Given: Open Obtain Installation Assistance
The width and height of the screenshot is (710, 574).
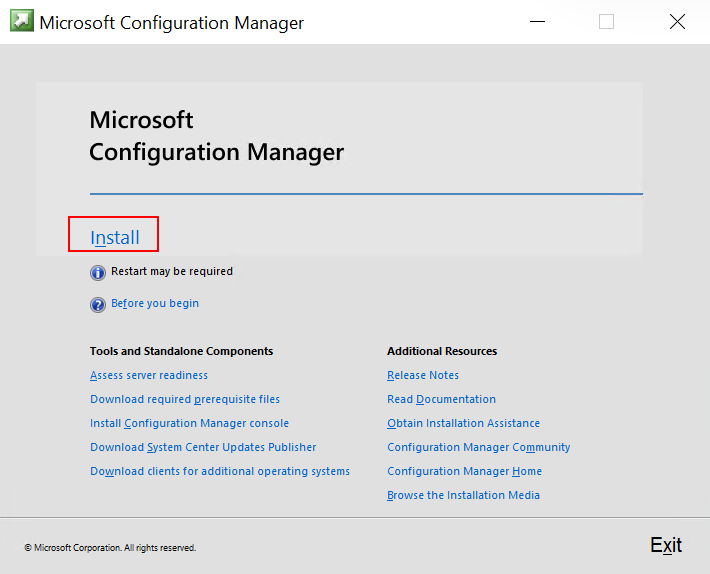Looking at the screenshot, I should coord(463,423).
